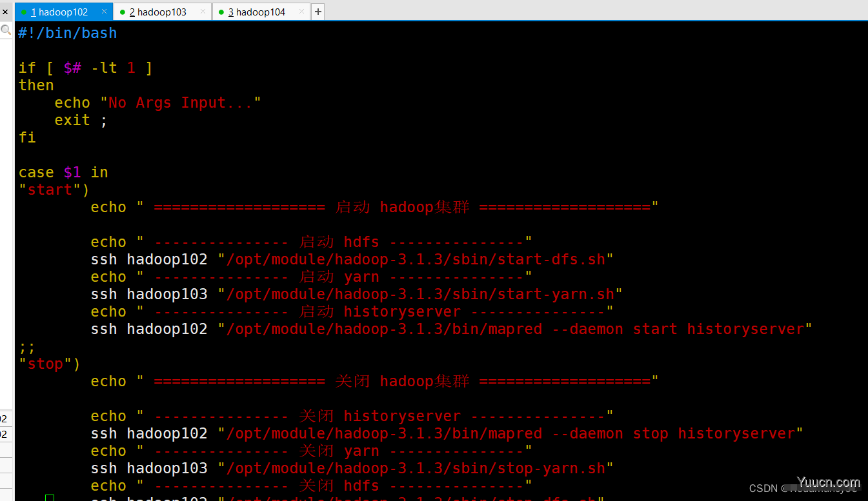Click the 'case $1 in' line

63,172
